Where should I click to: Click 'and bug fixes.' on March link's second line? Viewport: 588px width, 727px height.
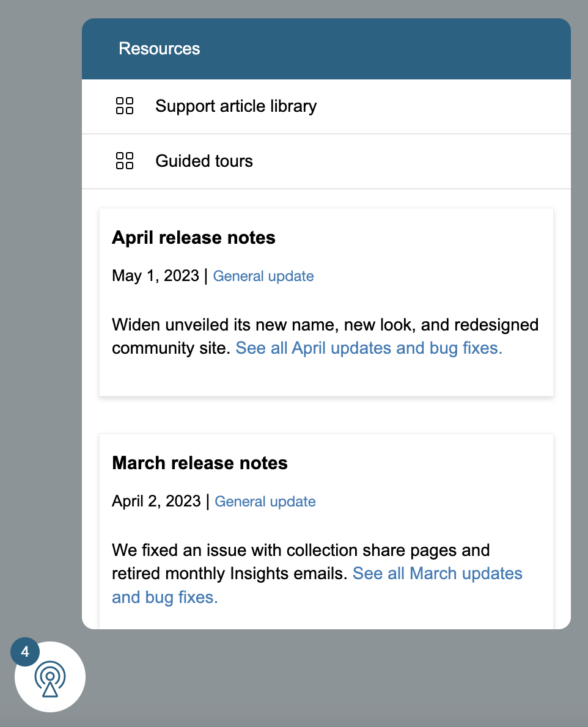164,597
